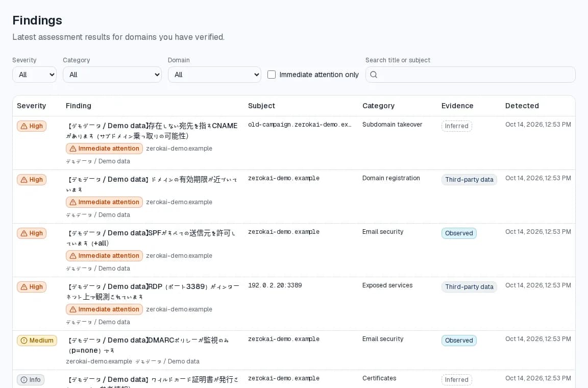
Task: Click the Exposed services category cell
Action: (387, 285)
